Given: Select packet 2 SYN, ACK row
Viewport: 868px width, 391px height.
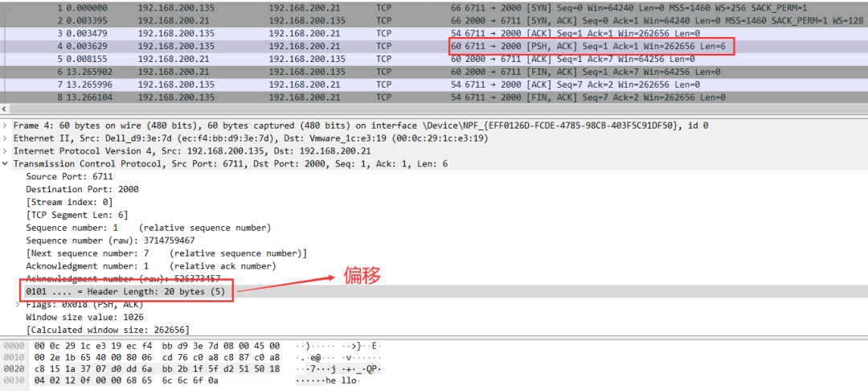Looking at the screenshot, I should point(321,20).
